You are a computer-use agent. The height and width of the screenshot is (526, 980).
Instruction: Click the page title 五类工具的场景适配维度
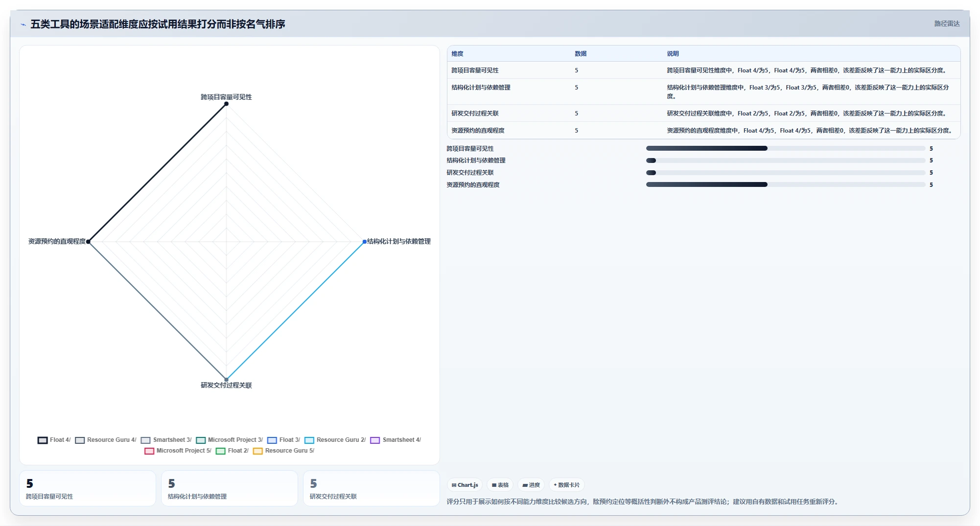pos(158,24)
